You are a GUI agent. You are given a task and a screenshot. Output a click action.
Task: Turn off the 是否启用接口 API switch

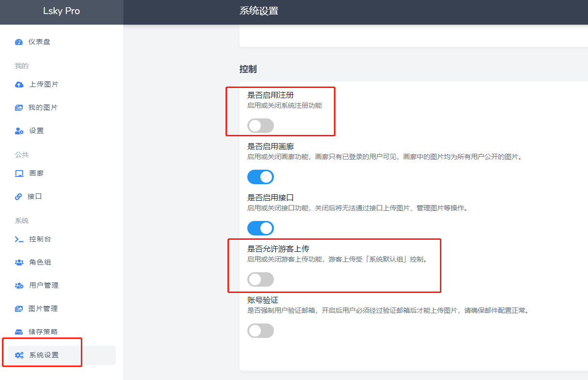coord(260,228)
